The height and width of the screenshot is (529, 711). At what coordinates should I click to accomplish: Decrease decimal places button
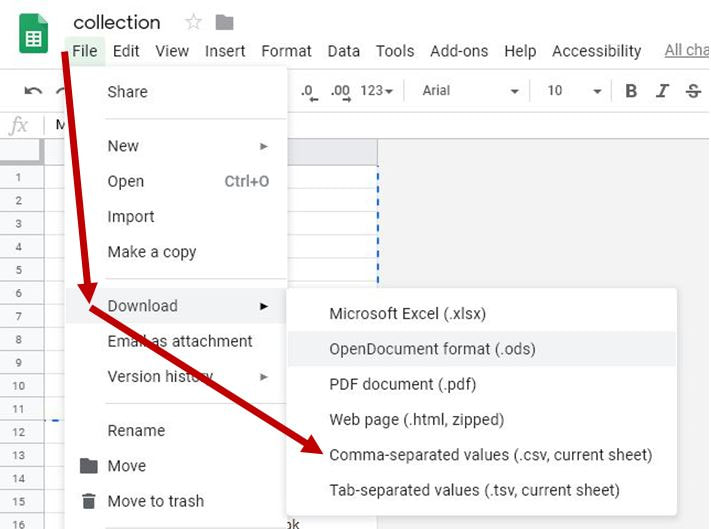click(x=309, y=92)
